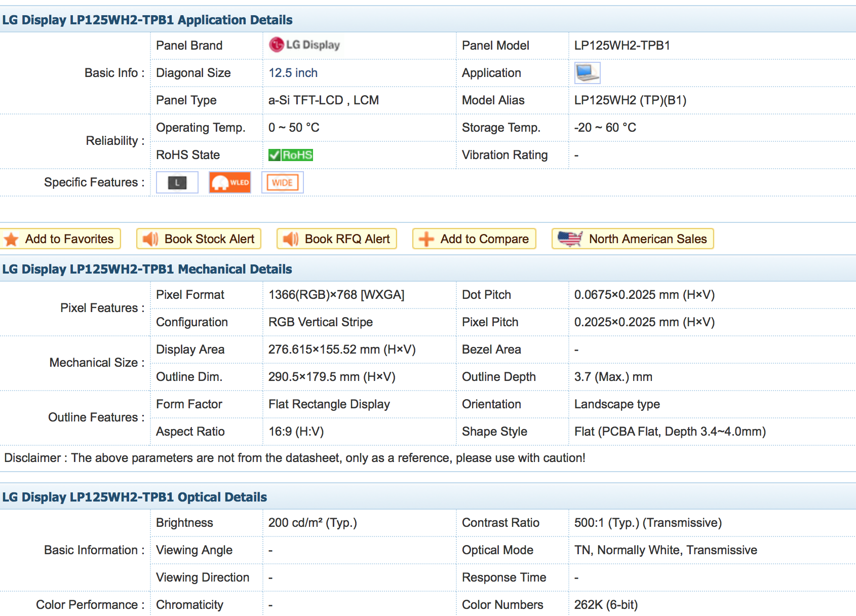The height and width of the screenshot is (616, 856).
Task: Select model alias LP125WH2 (TP)(B1)
Action: (630, 100)
